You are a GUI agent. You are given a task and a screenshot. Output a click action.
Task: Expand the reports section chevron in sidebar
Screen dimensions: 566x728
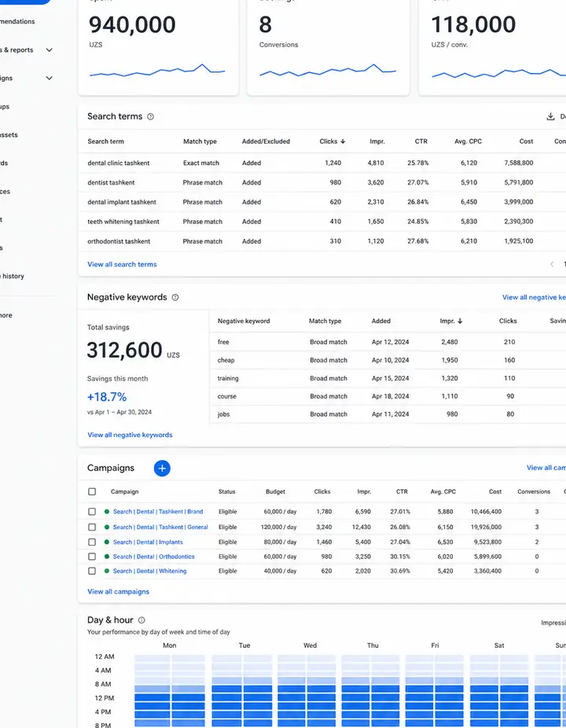pos(50,50)
